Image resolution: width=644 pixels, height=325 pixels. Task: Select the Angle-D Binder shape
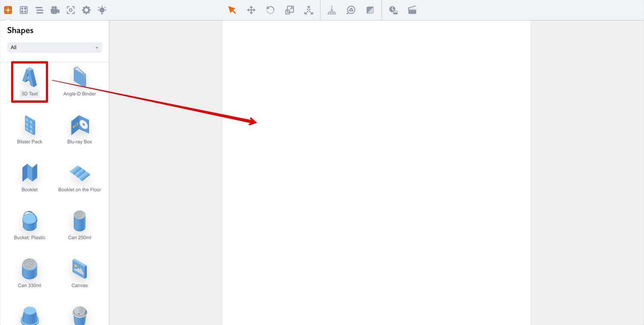(x=79, y=82)
